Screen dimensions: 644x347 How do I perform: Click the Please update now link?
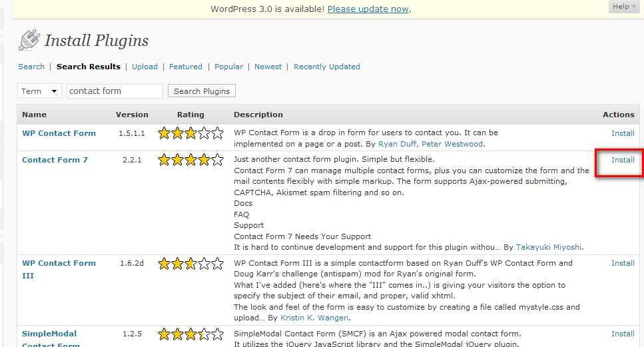pyautogui.click(x=368, y=9)
